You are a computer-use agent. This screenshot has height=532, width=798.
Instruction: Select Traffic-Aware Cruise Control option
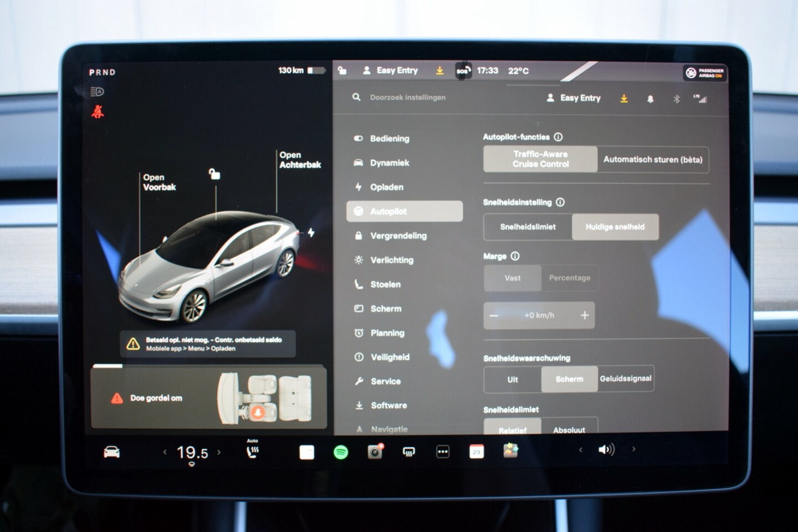(x=540, y=159)
